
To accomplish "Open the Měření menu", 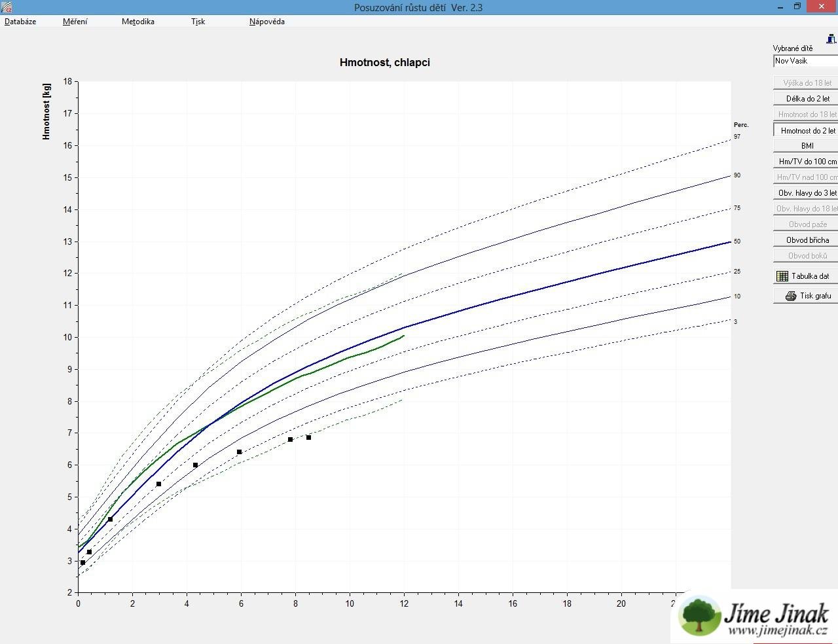I will click(75, 22).
